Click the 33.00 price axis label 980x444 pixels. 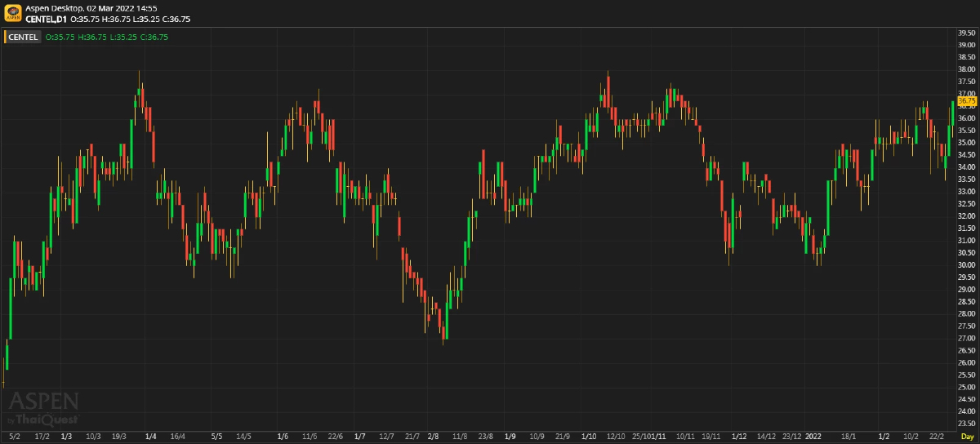click(x=966, y=192)
